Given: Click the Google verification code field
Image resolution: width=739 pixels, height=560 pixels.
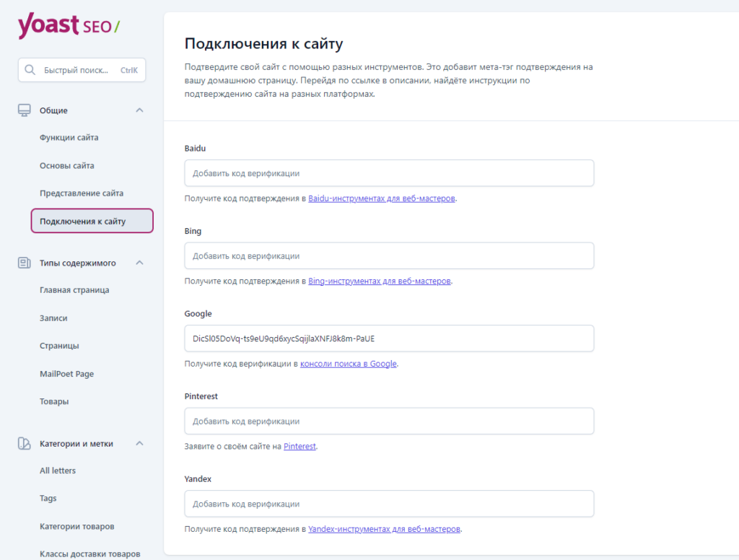Looking at the screenshot, I should [389, 338].
